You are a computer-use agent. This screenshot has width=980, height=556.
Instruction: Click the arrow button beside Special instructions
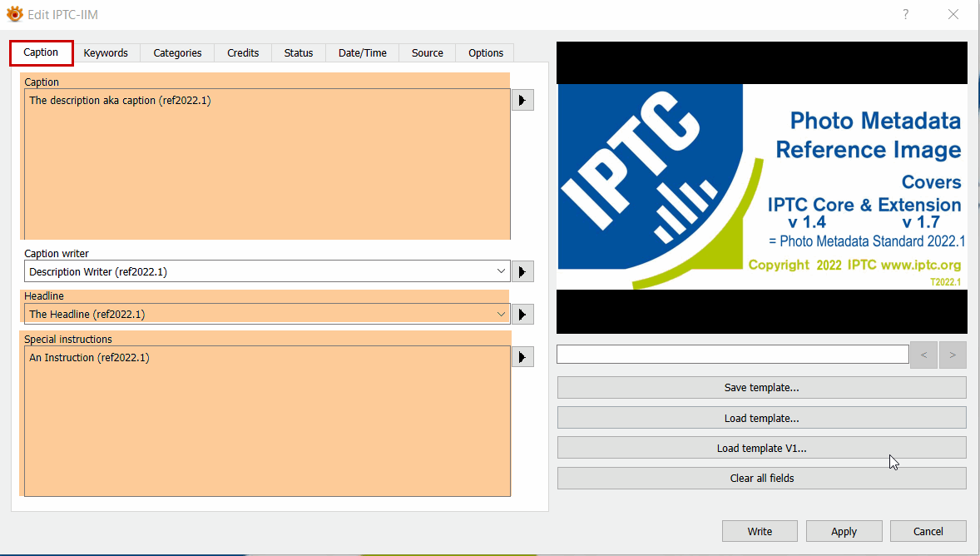[522, 357]
